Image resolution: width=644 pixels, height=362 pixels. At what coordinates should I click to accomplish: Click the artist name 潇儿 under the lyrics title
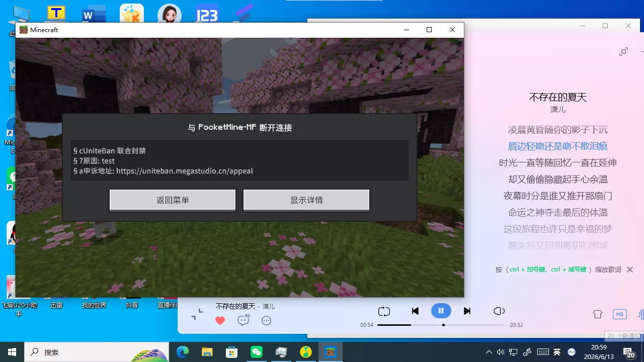click(558, 109)
